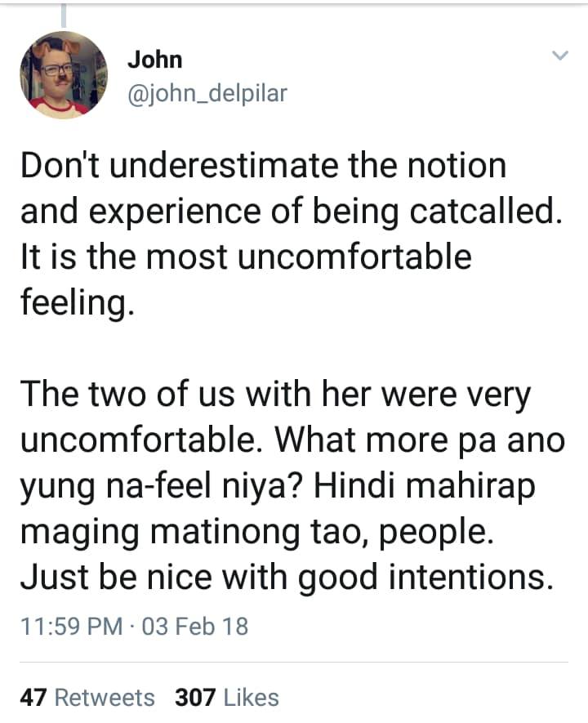View the 307 like count number

195,697
